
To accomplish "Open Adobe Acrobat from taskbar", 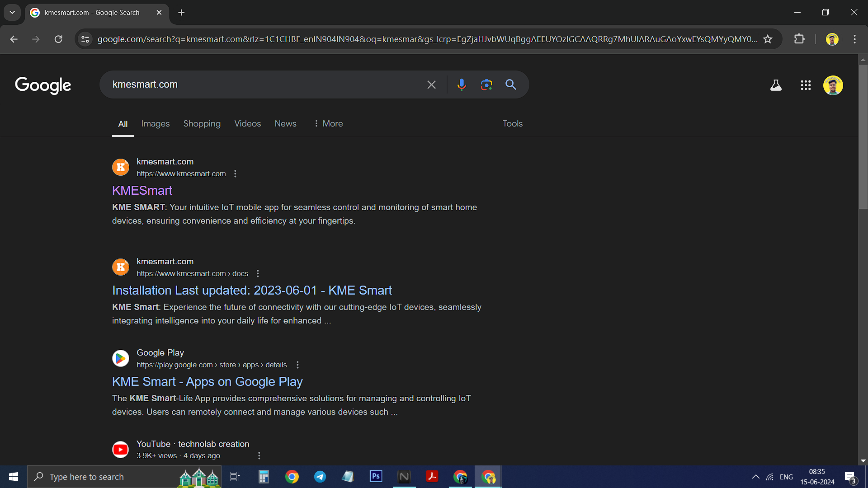I will pyautogui.click(x=432, y=477).
